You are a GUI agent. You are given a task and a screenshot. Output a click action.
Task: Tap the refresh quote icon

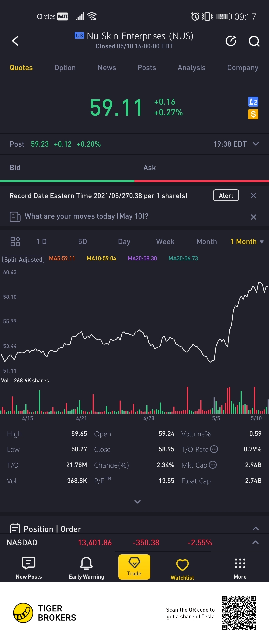point(231,41)
